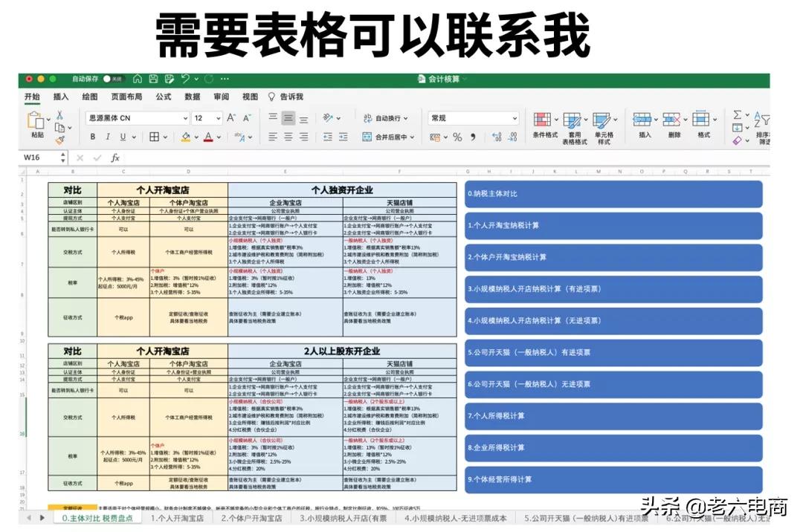
Task: Click the AutoSum Σ icon
Action: [x=737, y=113]
